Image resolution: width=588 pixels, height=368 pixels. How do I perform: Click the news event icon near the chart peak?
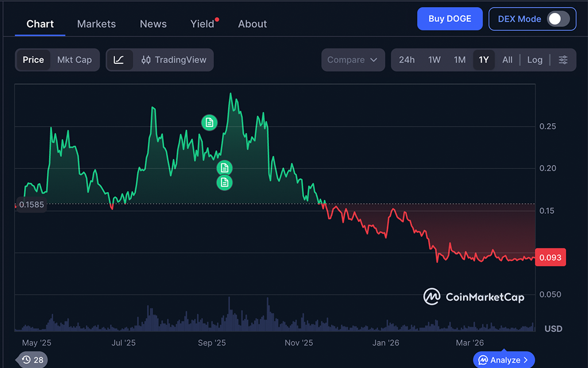coord(209,122)
